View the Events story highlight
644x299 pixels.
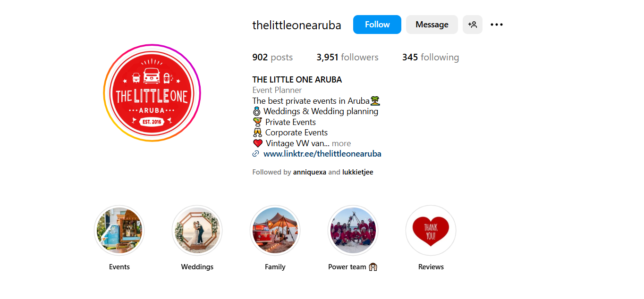pos(119,231)
